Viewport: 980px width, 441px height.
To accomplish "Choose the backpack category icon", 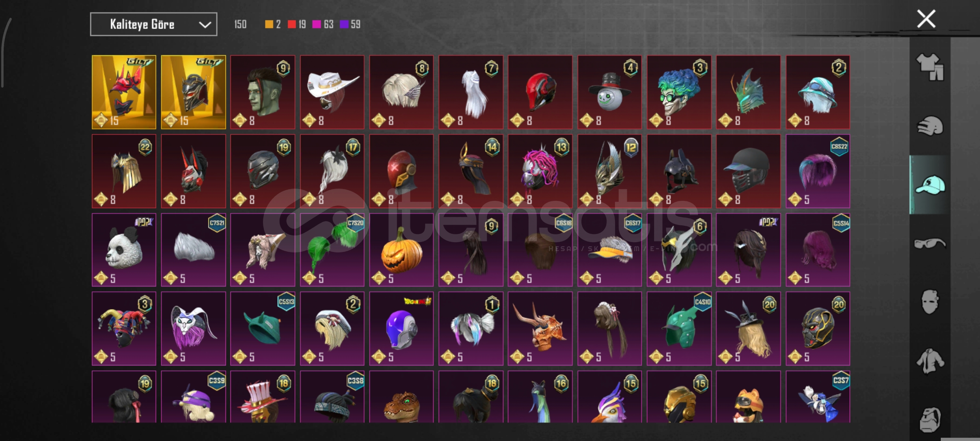I will click(930, 419).
